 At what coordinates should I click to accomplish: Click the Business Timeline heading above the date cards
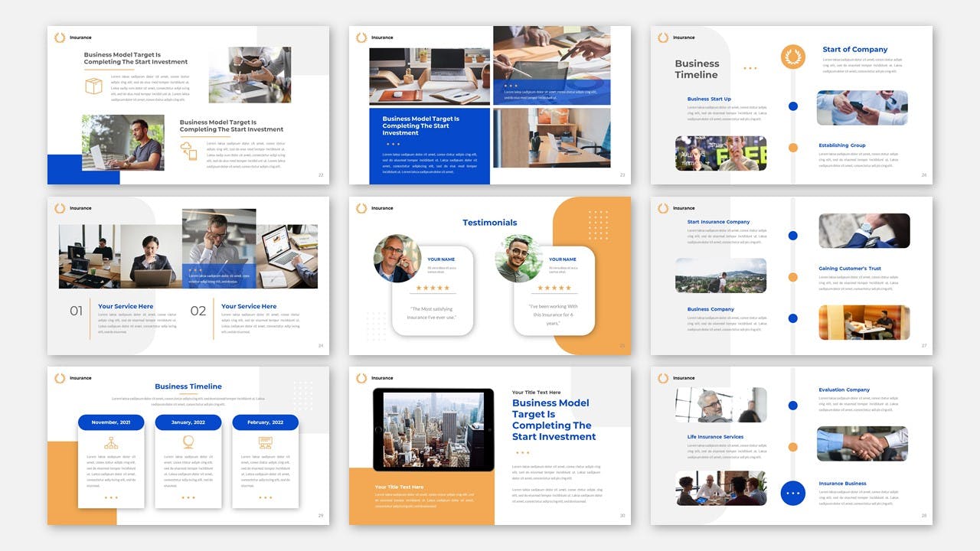[x=188, y=386]
